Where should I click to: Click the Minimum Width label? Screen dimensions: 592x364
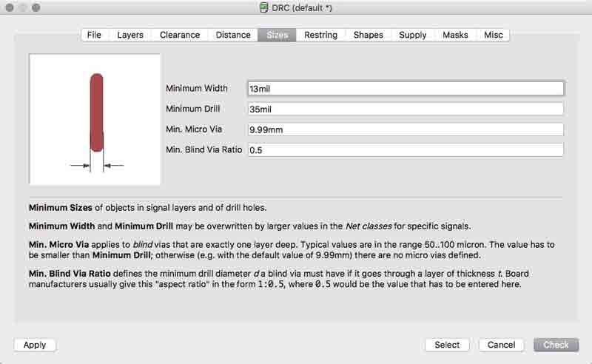tap(197, 88)
